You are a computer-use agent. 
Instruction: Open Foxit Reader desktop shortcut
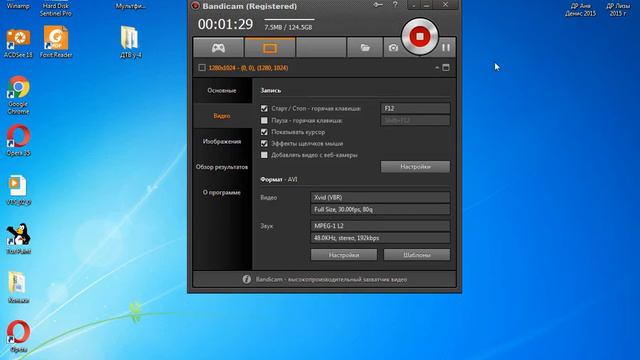56,42
